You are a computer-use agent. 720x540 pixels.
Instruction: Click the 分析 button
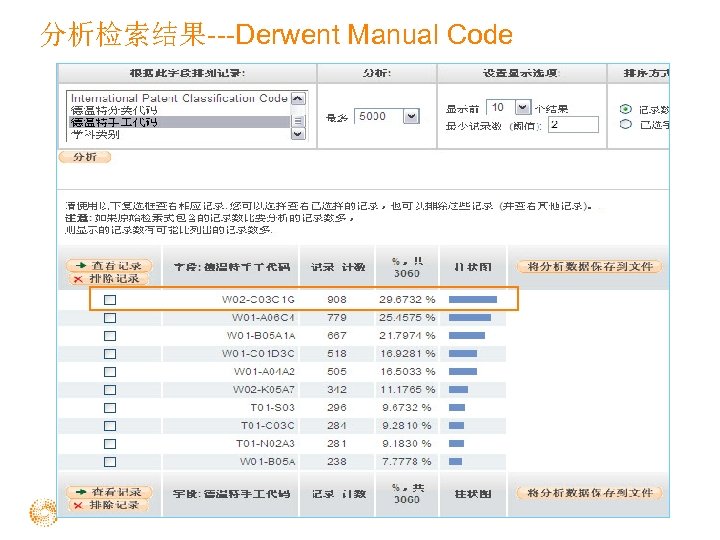pos(85,157)
